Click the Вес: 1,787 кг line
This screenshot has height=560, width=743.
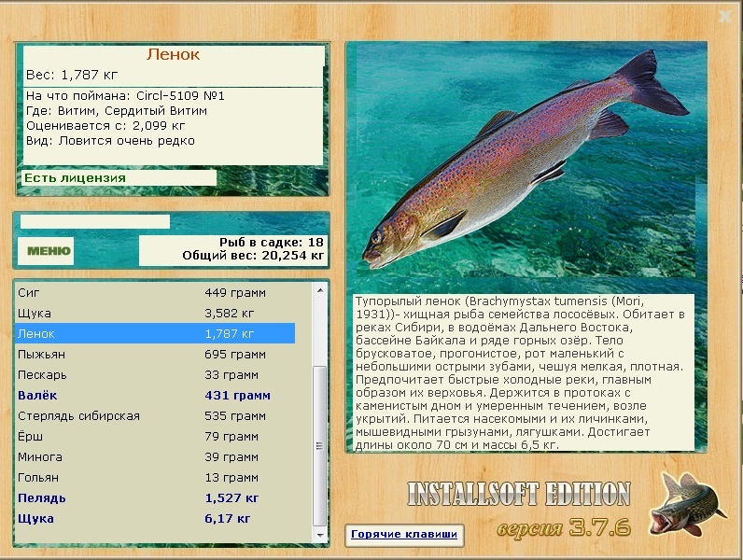[72, 75]
